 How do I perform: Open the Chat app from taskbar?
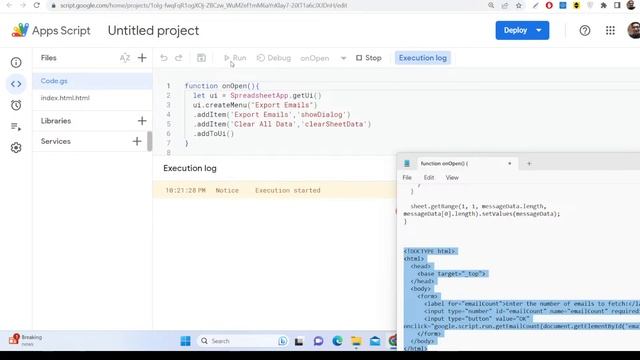pos(318,341)
